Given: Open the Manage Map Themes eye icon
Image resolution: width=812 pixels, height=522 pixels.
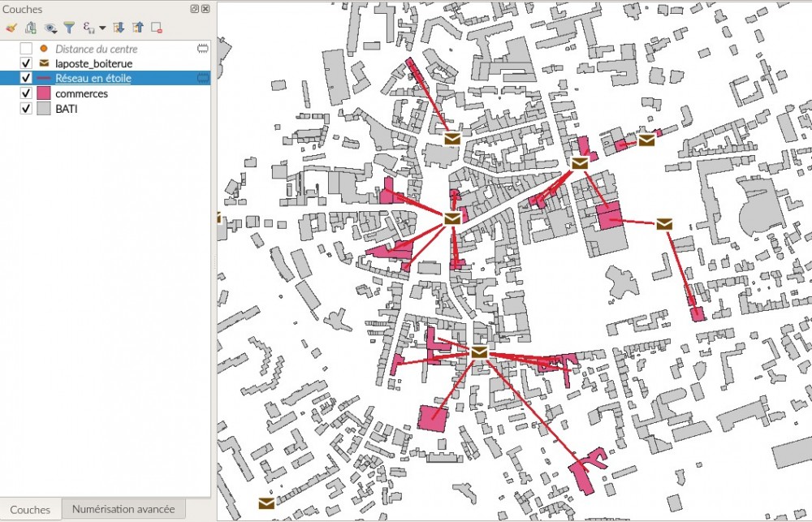Looking at the screenshot, I should [50, 28].
